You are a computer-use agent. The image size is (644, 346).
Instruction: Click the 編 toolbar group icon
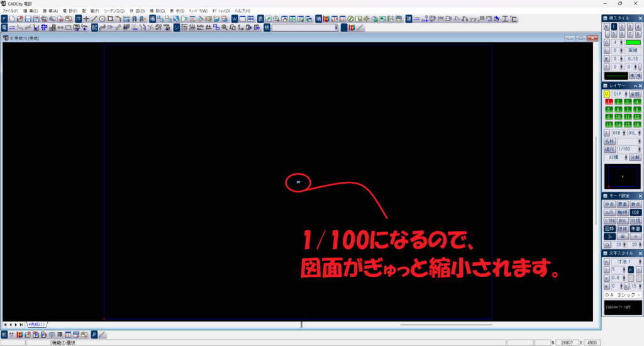152,19
